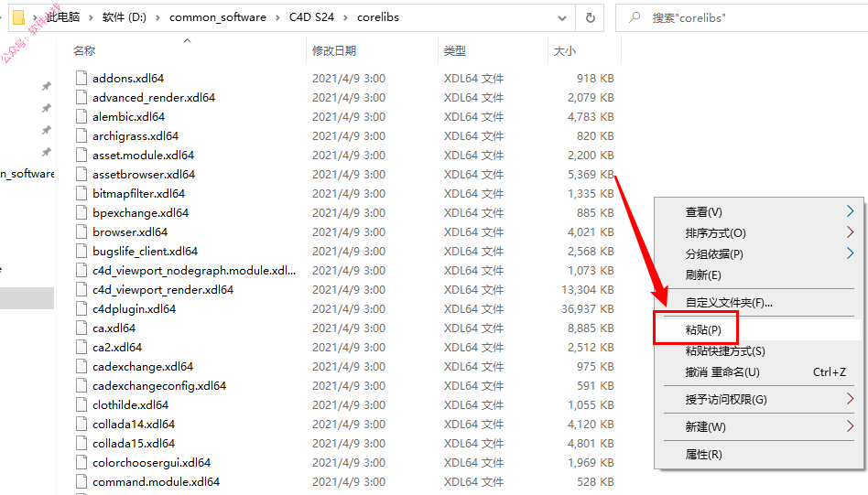Click the alembic.xdl64 file icon

point(81,117)
